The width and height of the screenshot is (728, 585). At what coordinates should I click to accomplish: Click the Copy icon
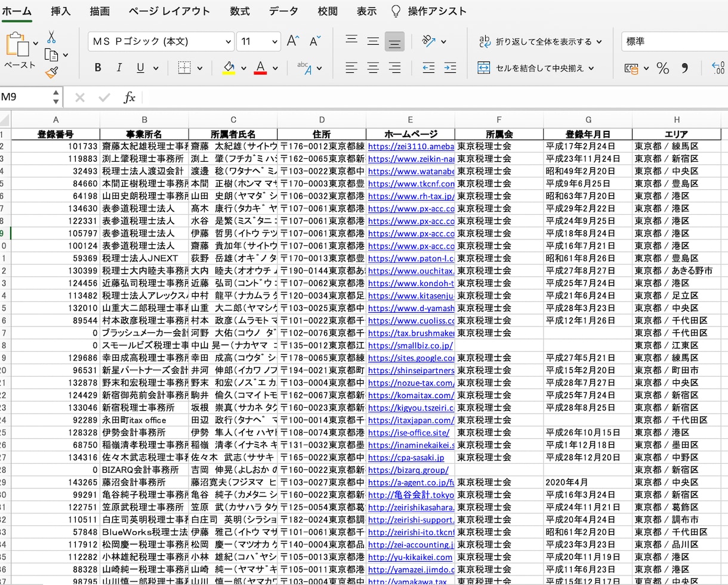(51, 55)
